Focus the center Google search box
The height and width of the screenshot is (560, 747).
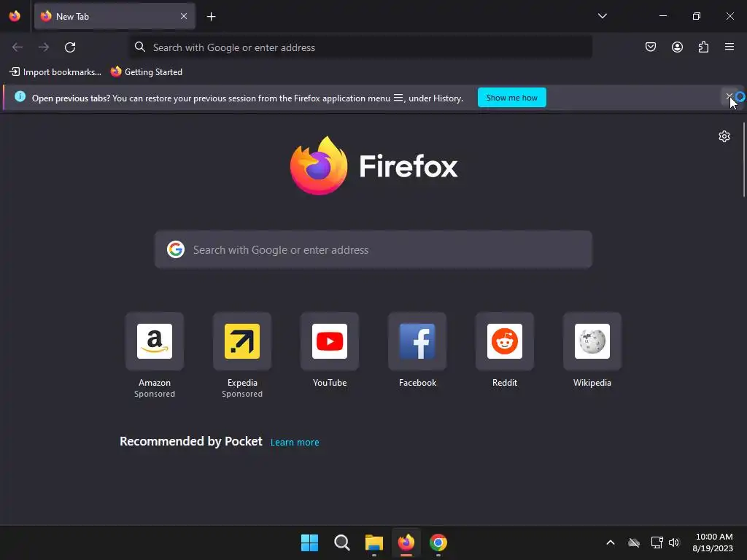click(x=373, y=249)
